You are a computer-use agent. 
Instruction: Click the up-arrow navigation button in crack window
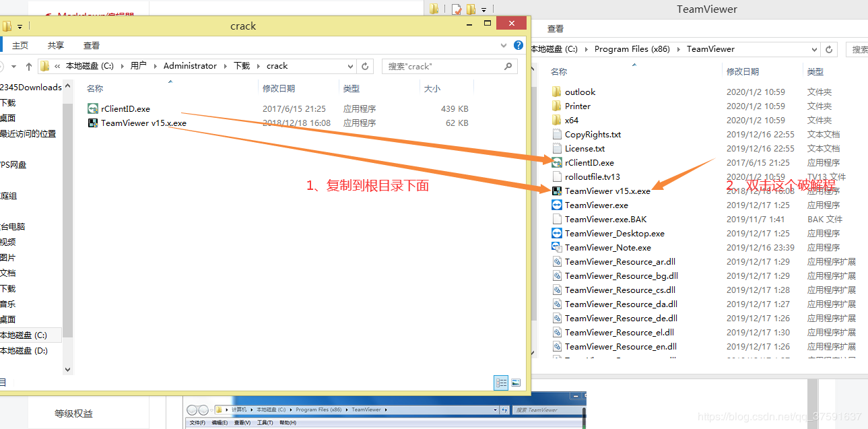point(28,66)
